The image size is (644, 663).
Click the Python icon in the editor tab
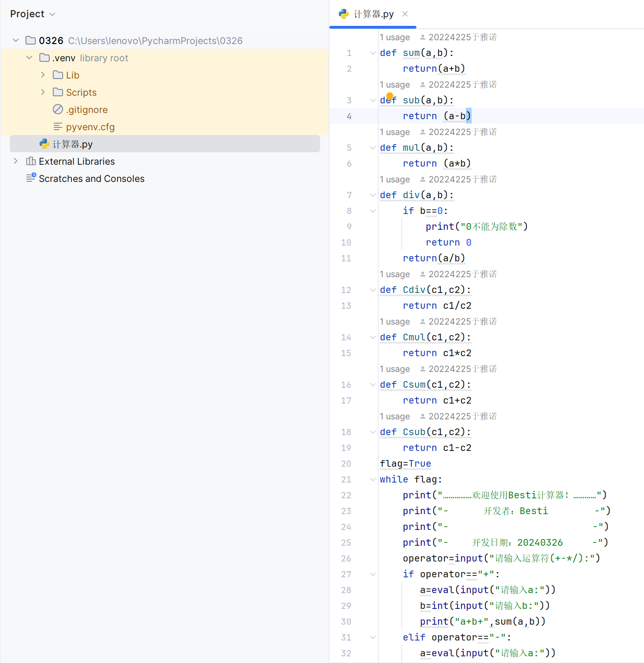point(344,14)
